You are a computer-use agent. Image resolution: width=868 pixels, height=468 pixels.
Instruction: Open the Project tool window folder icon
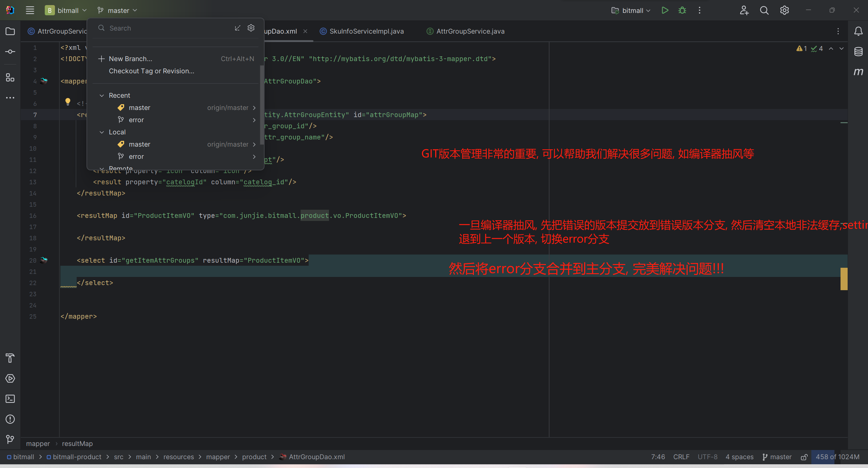(x=10, y=31)
